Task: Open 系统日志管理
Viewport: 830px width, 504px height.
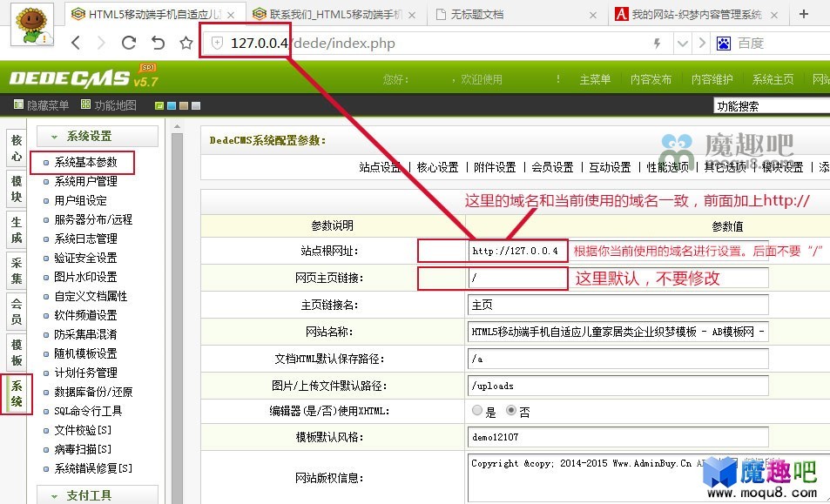Action: [x=85, y=239]
